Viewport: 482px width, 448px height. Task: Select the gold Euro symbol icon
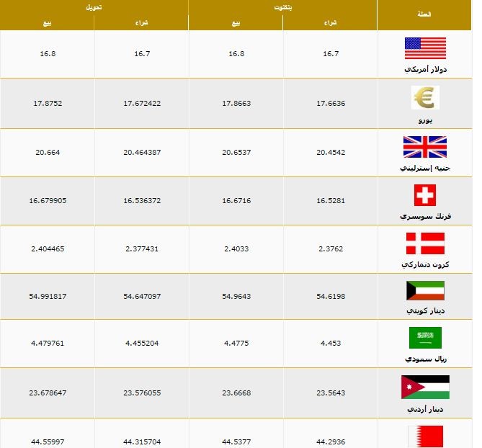pos(425,98)
